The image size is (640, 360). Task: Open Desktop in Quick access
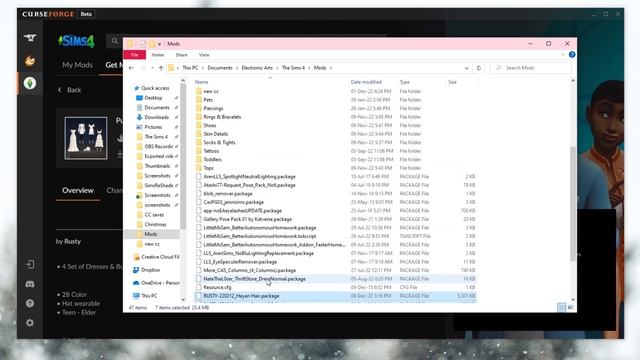point(149,98)
